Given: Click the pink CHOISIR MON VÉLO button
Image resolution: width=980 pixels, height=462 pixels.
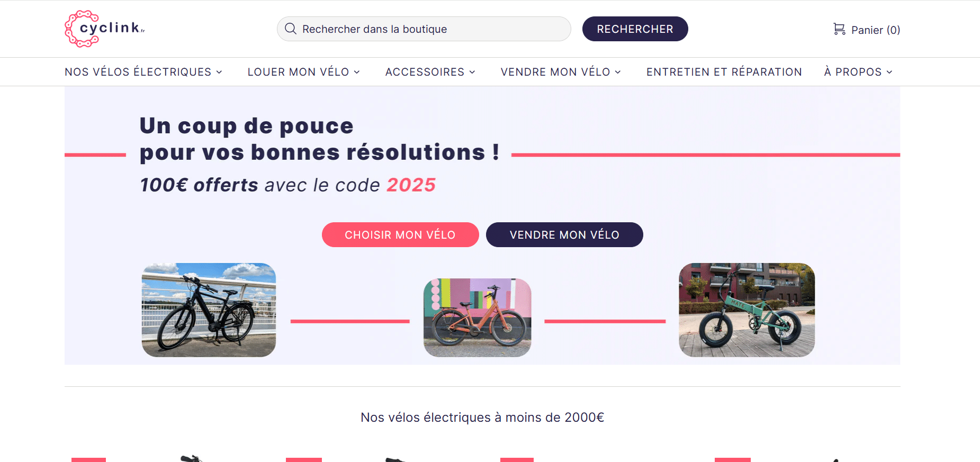Looking at the screenshot, I should (400, 235).
